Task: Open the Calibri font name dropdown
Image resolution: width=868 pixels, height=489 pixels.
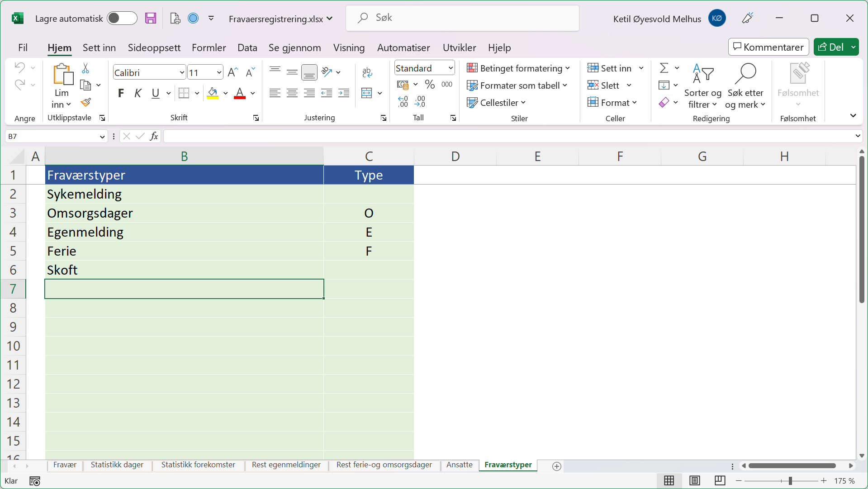Action: point(182,72)
